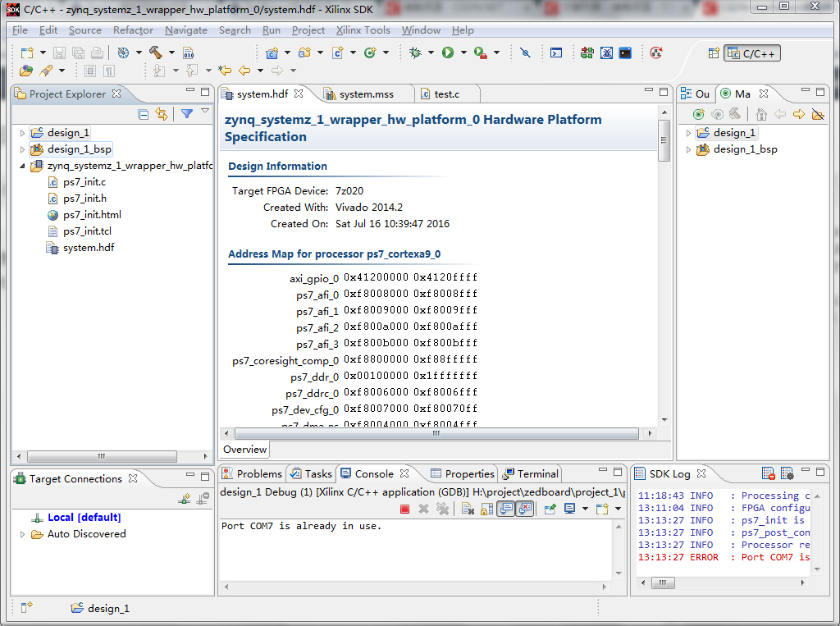Expand the design_1 project tree node
The width and height of the screenshot is (840, 626).
pyautogui.click(x=22, y=132)
